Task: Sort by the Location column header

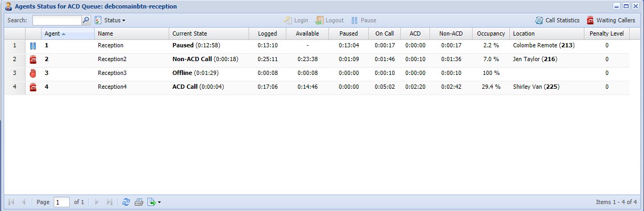Action: 547,33
